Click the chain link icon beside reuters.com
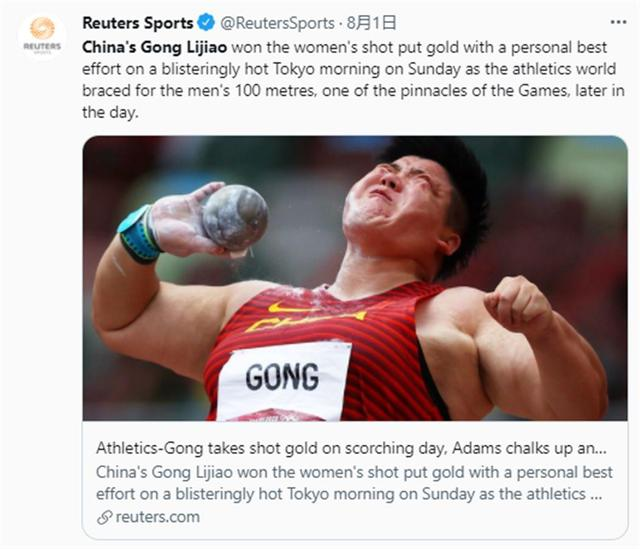This screenshot has height=549, width=640. 103,517
